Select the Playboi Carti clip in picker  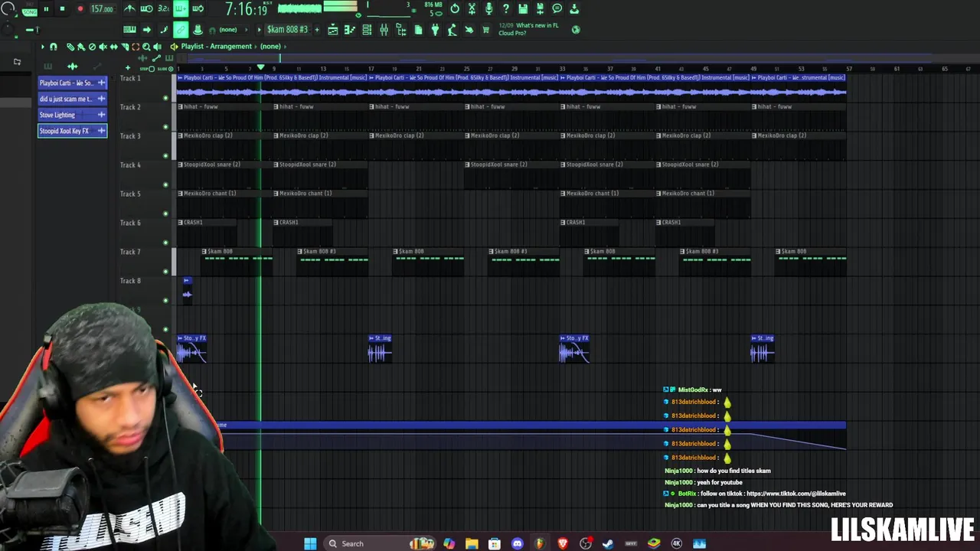point(73,83)
